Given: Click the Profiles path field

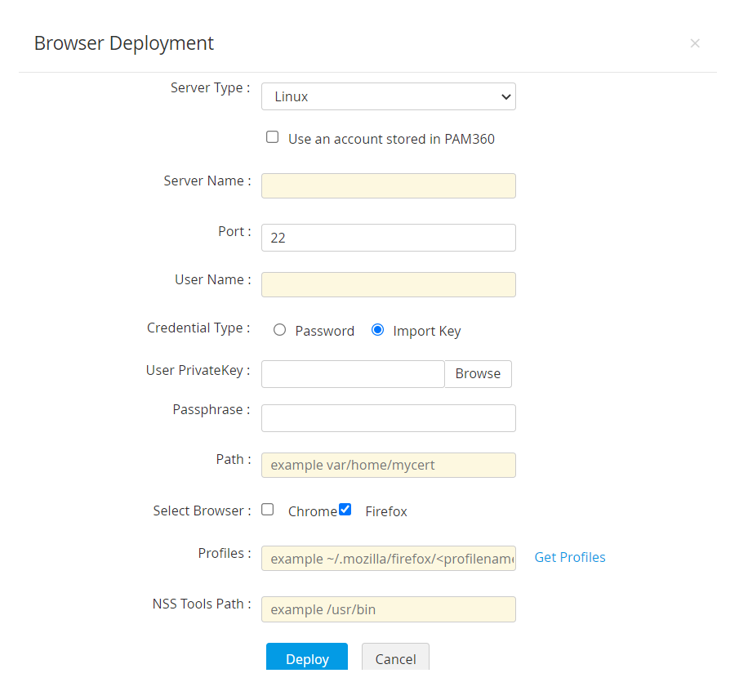Looking at the screenshot, I should 388,559.
